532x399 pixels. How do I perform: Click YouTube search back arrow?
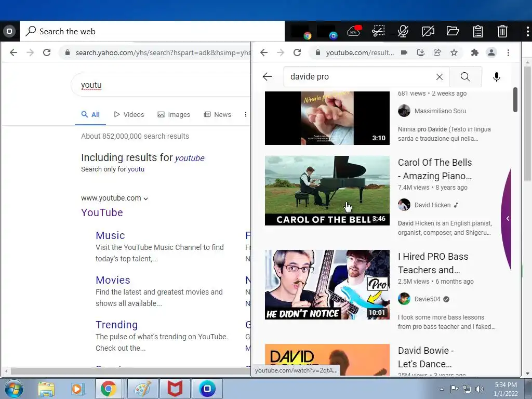pyautogui.click(x=268, y=77)
